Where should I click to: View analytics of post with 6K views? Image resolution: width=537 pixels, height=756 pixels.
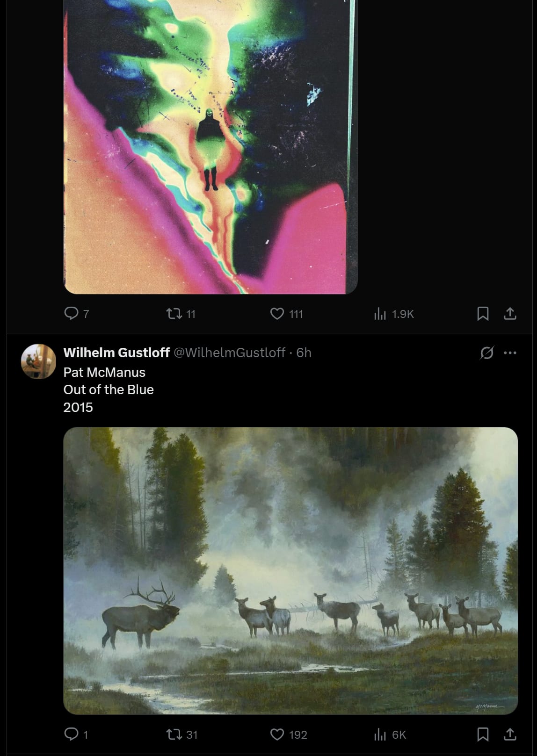[x=380, y=734]
